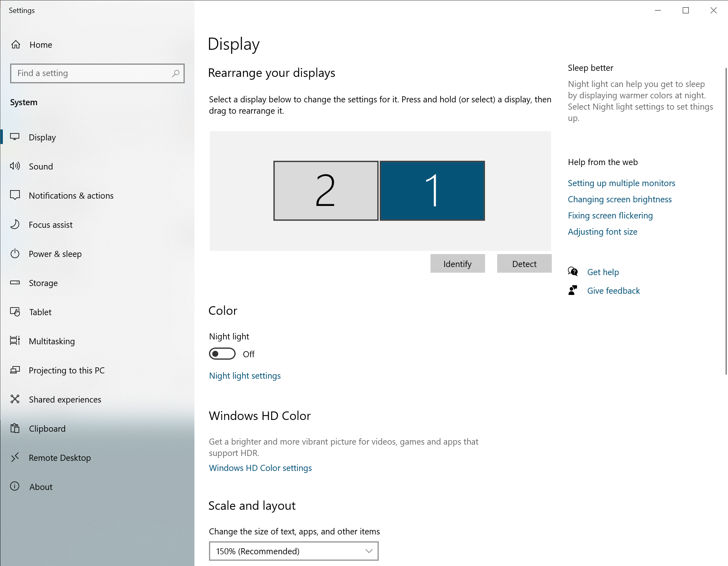Select display 1 in the arrangement diagram
Viewport: 728px width, 566px height.
(x=432, y=191)
